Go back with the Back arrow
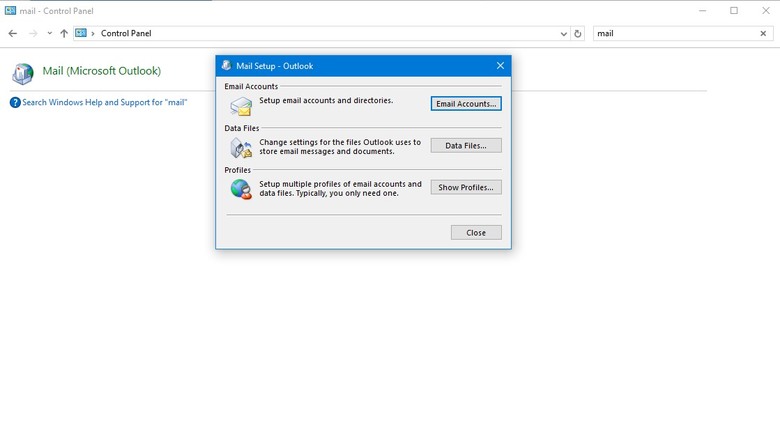Screen dimensions: 780x441 point(13,33)
